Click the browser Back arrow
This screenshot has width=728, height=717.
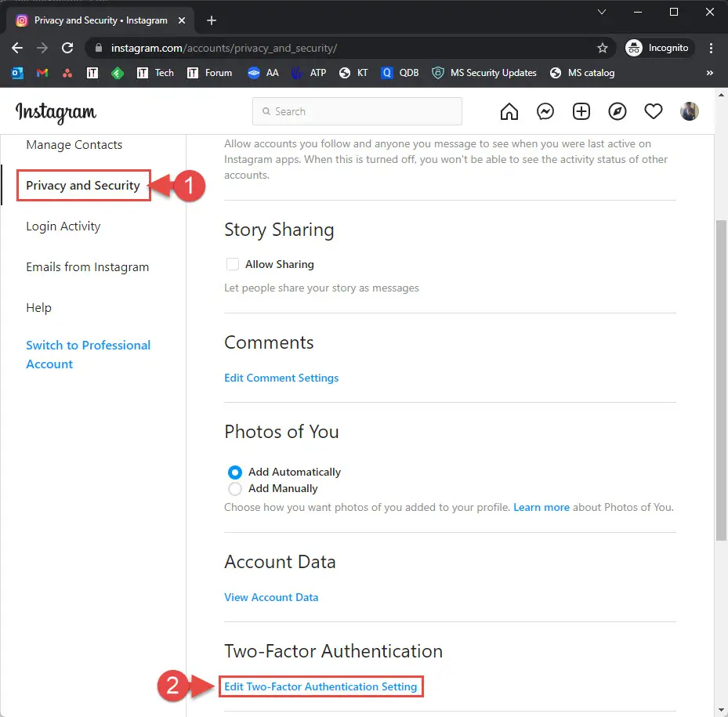tap(17, 48)
